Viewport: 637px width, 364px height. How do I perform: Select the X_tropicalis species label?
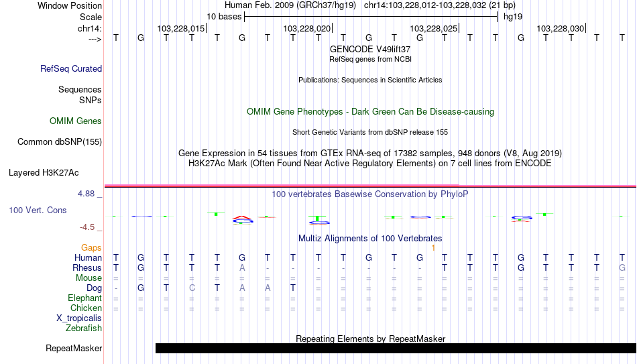[79, 318]
